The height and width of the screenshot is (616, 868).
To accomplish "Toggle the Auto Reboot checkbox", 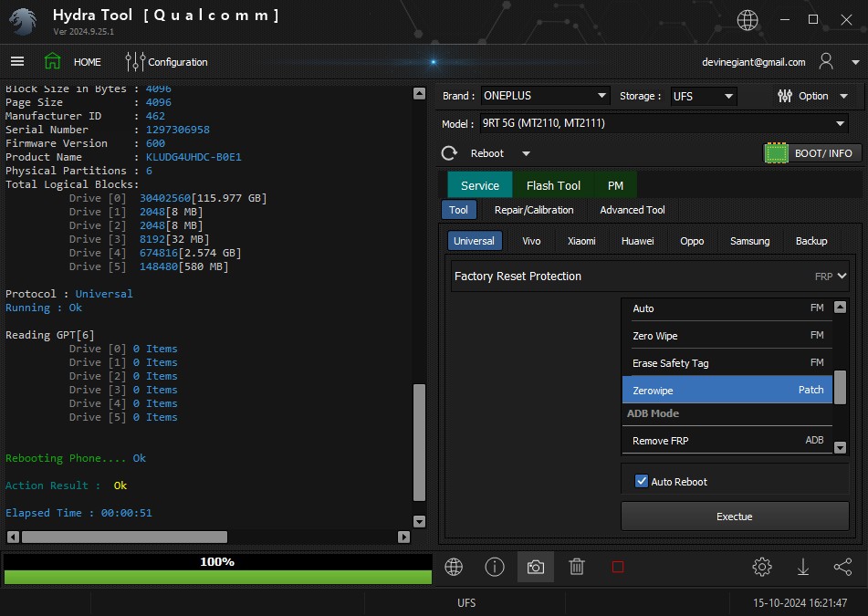I will point(641,481).
